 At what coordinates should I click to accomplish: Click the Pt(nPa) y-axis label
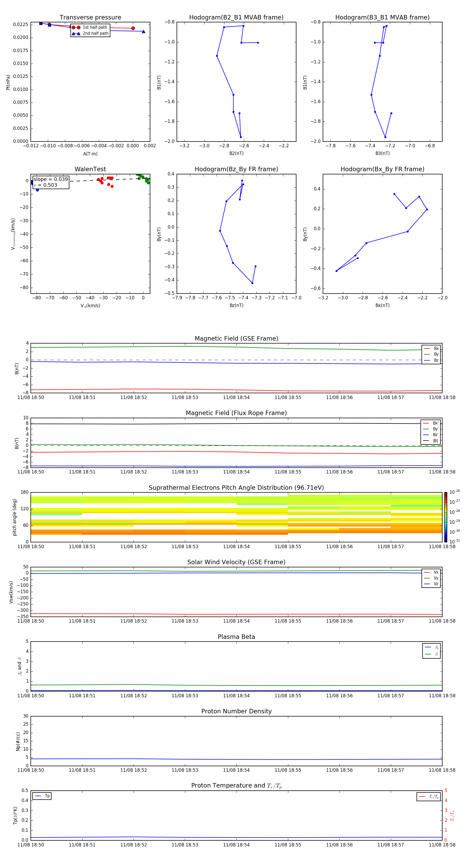pyautogui.click(x=8, y=82)
